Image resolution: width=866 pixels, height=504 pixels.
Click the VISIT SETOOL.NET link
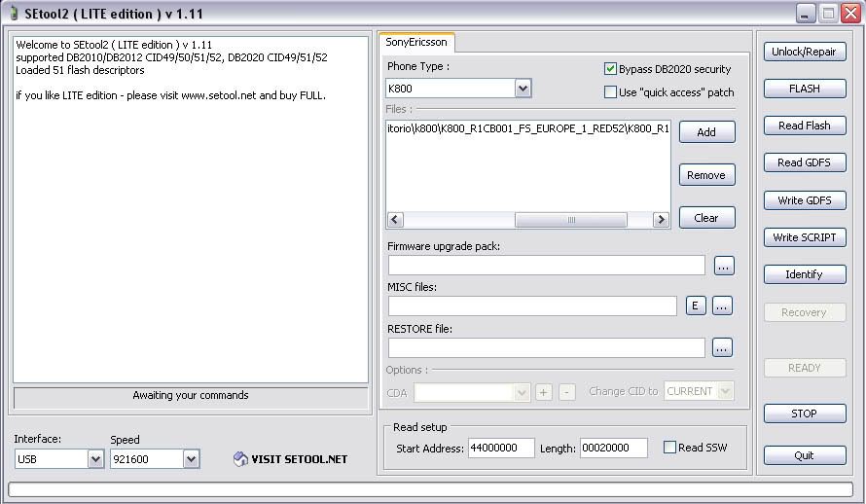[x=300, y=459]
